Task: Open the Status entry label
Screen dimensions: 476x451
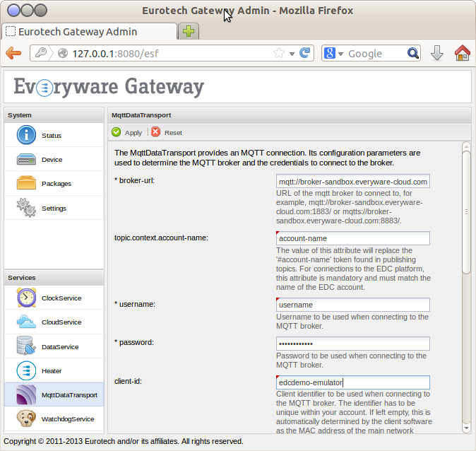Action: pyautogui.click(x=52, y=136)
